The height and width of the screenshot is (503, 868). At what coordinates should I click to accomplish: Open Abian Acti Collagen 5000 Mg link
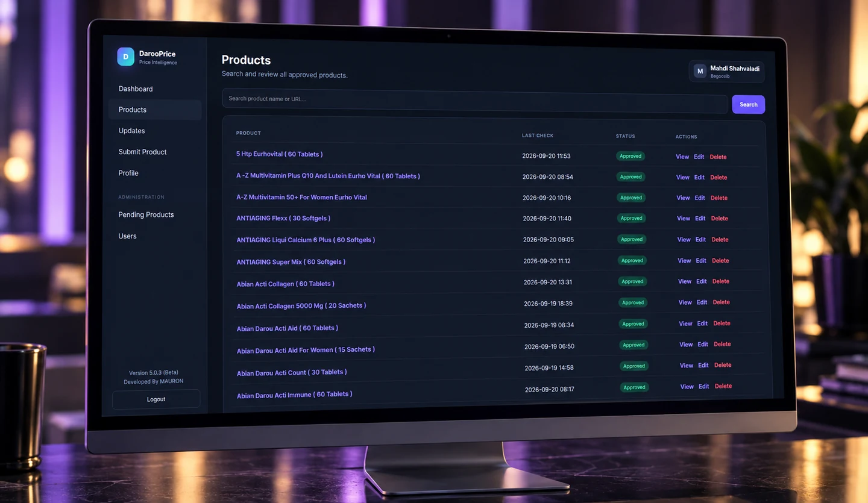[301, 306]
